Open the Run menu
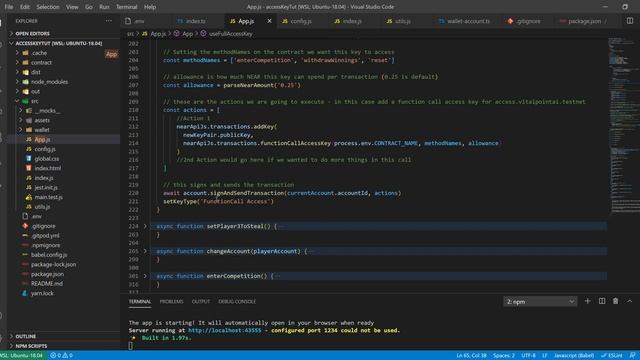The width and height of the screenshot is (640, 360). tap(104, 7)
